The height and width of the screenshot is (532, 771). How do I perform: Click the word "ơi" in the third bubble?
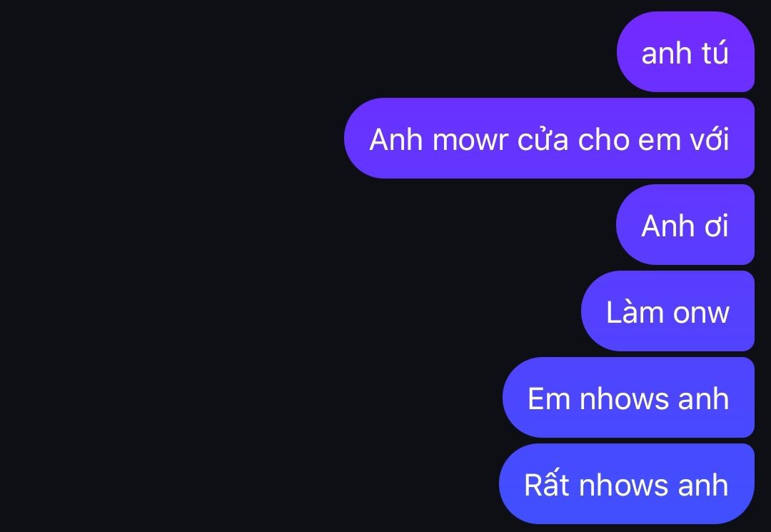click(x=716, y=226)
